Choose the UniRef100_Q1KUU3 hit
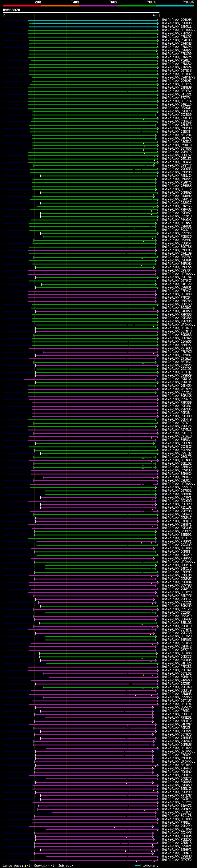The width and height of the screenshot is (197, 868). tap(177, 737)
